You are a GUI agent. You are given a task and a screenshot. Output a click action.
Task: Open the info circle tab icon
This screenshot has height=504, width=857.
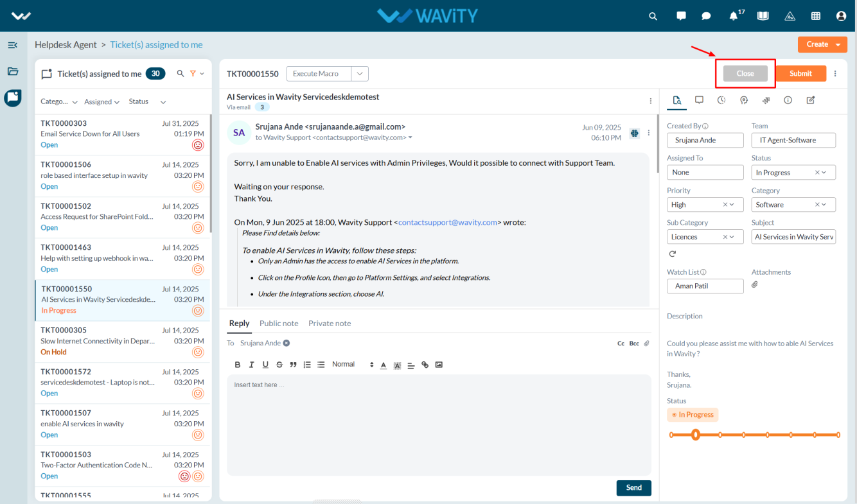(x=788, y=100)
